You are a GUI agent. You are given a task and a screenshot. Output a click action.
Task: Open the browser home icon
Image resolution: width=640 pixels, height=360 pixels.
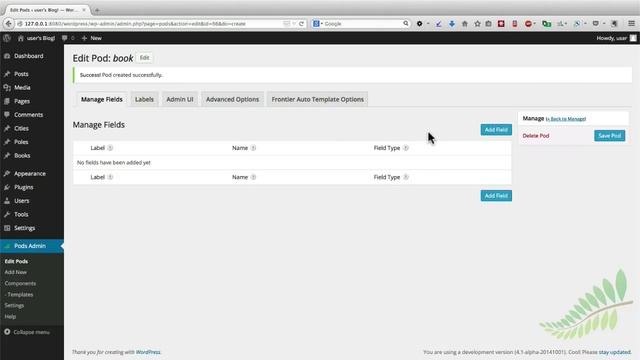coord(464,24)
